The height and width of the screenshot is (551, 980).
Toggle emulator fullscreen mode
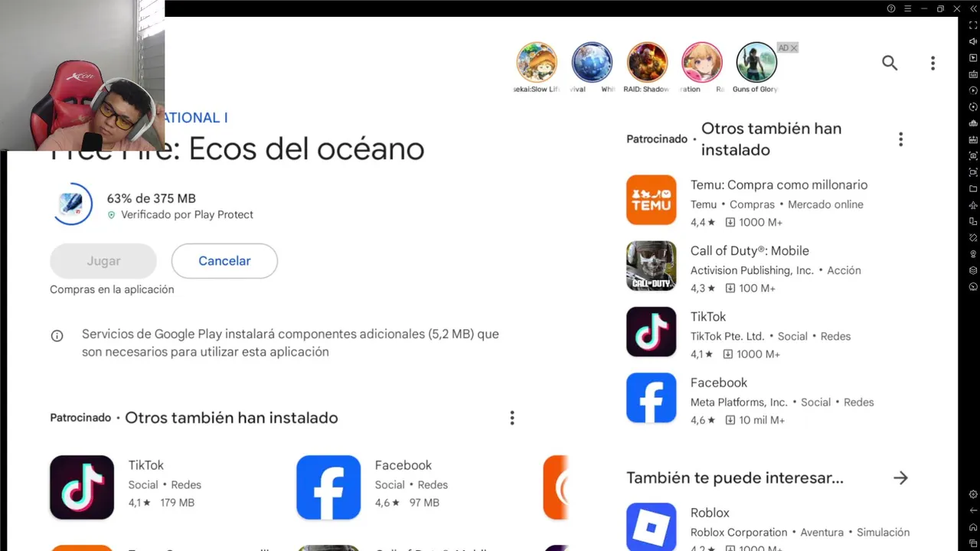point(973,25)
